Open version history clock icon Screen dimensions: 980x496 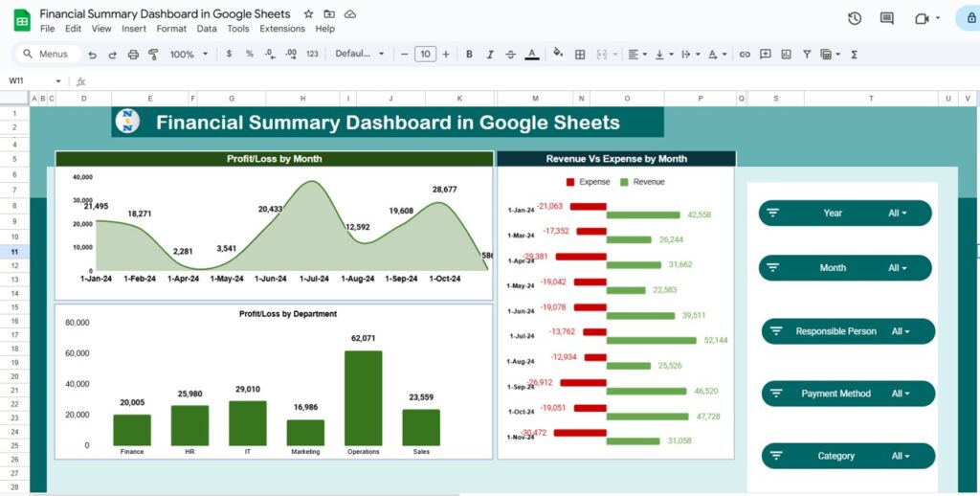click(x=855, y=19)
